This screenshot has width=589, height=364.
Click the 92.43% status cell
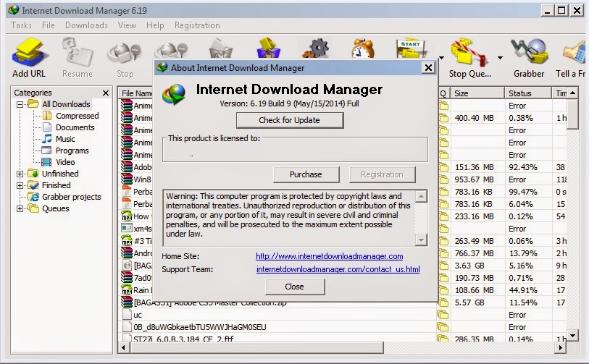[523, 167]
